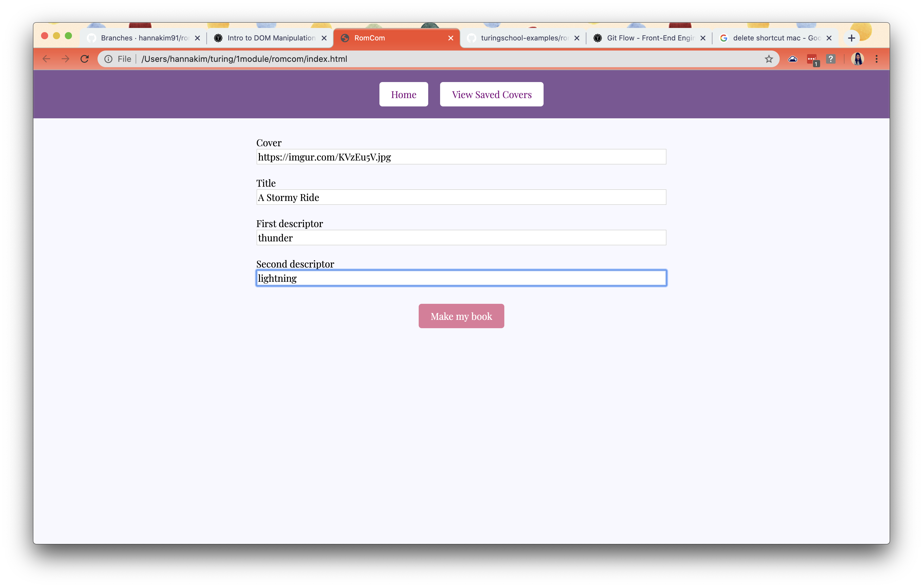Focus the Cover URL input field
Viewport: 923px width, 588px height.
(461, 157)
